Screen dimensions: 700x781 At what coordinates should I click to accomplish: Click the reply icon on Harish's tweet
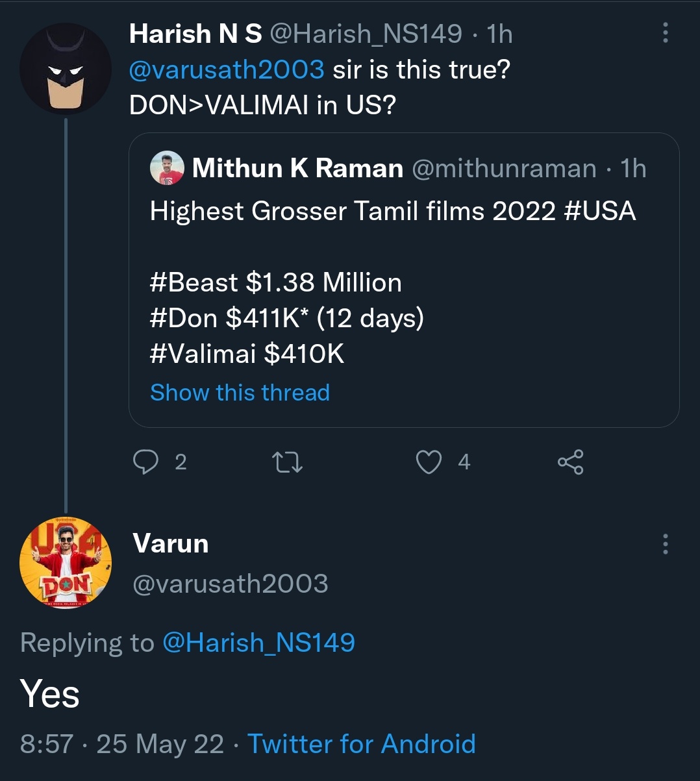[145, 462]
